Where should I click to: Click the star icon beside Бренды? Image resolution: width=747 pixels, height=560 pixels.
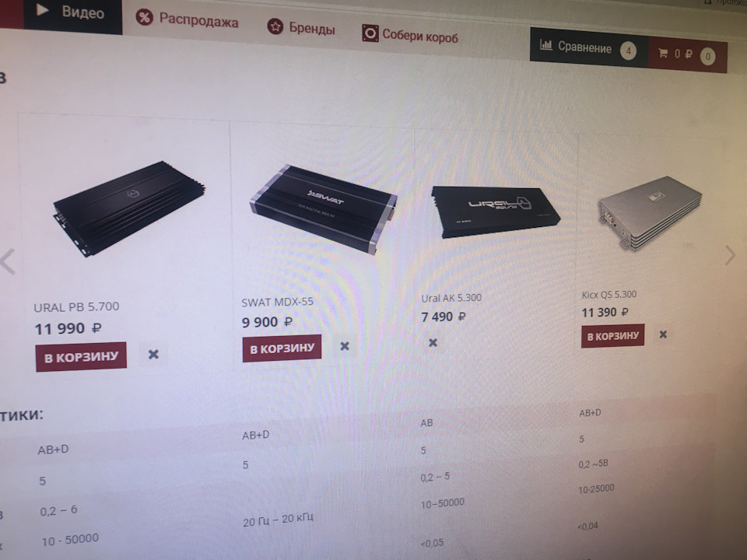pyautogui.click(x=275, y=26)
